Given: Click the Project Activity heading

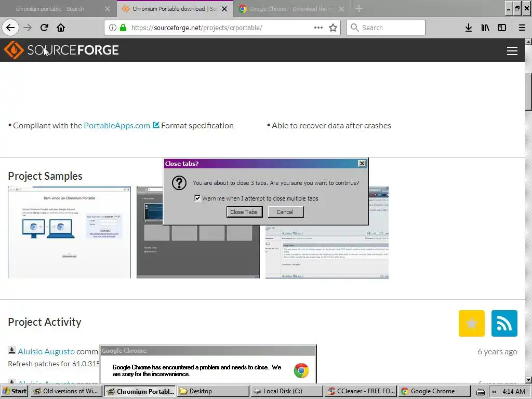Looking at the screenshot, I should [x=45, y=322].
